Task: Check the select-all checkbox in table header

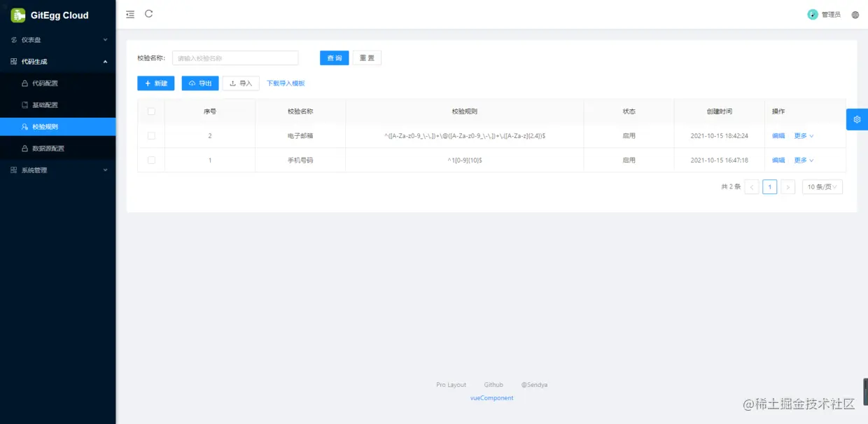Action: tap(151, 111)
